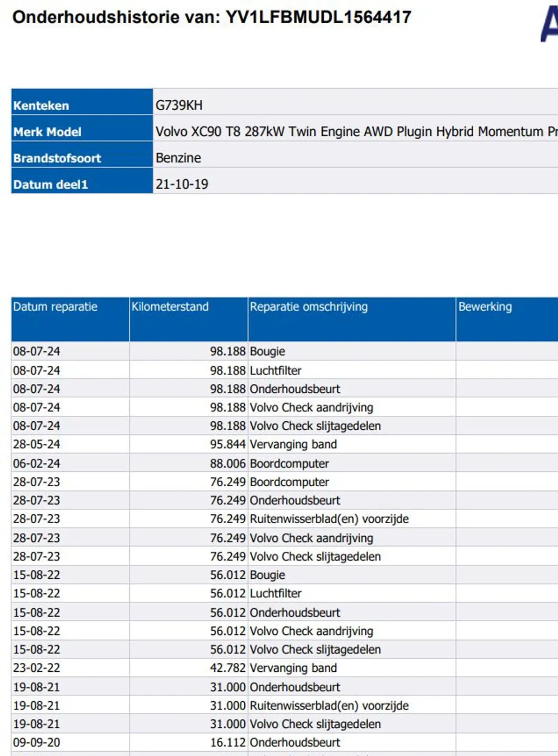Select the Merk Model label cell
The image size is (558, 756).
tap(82, 128)
